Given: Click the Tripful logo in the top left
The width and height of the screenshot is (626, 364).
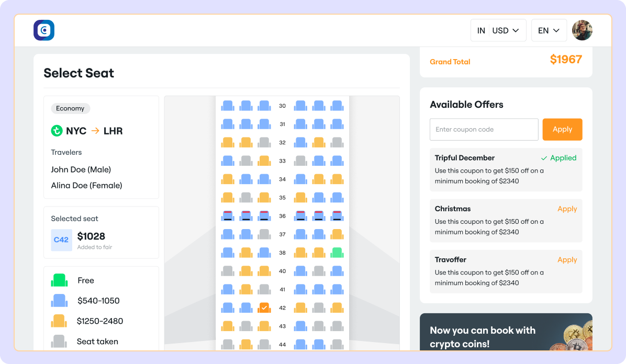Looking at the screenshot, I should [44, 30].
